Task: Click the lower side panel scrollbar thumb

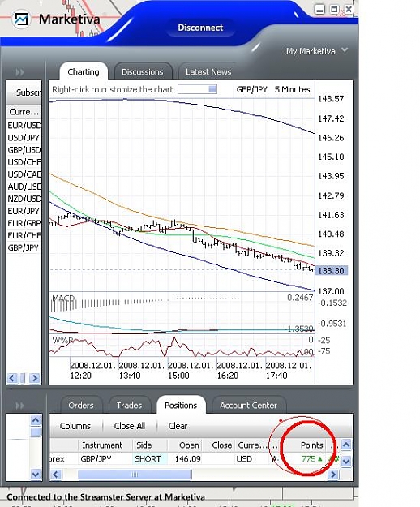Action: coord(36,432)
